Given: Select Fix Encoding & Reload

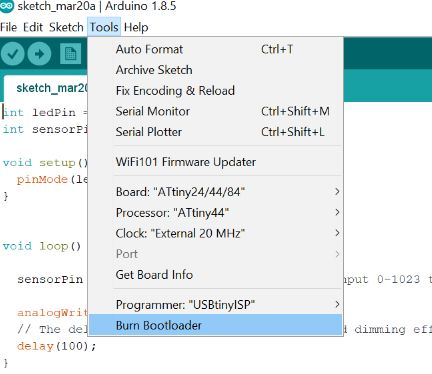Looking at the screenshot, I should tap(215, 91).
